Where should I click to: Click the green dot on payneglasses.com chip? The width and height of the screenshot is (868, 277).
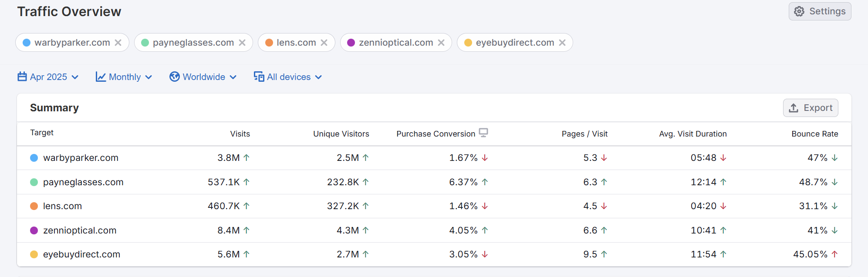coord(145,43)
